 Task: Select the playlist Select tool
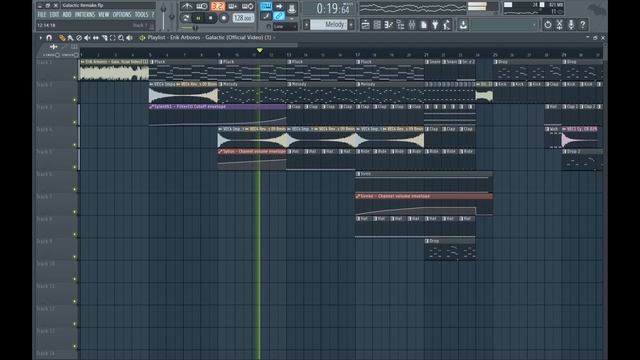[x=113, y=38]
